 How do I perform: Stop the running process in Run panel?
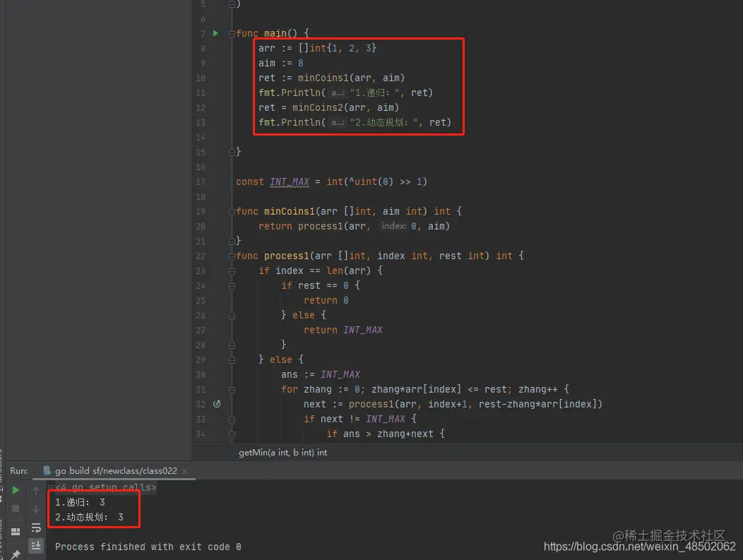click(x=16, y=509)
